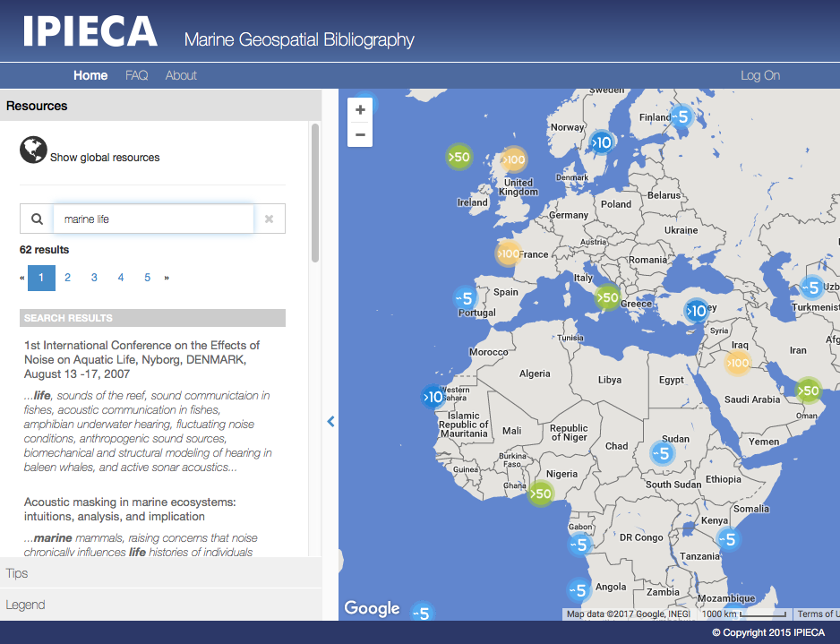Expand the Tips panel
The width and height of the screenshot is (840, 644).
[17, 573]
